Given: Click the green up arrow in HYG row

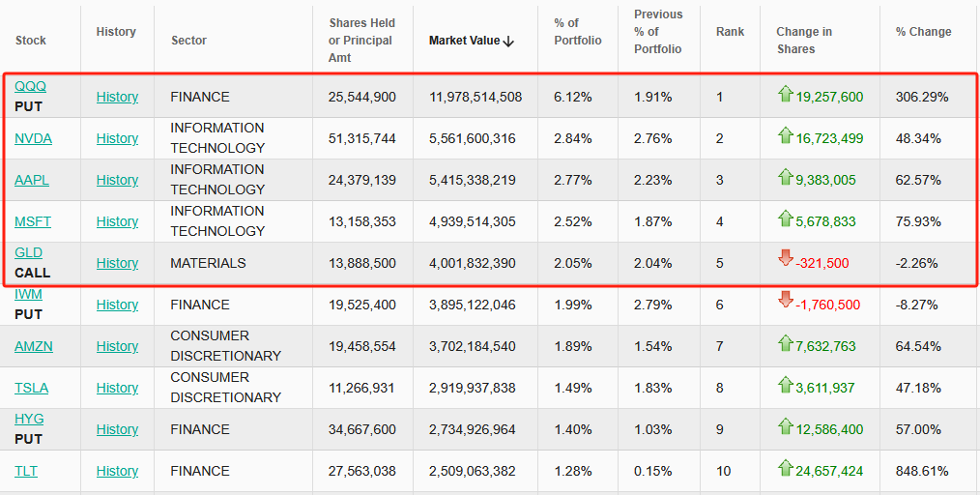Looking at the screenshot, I should 785,426.
